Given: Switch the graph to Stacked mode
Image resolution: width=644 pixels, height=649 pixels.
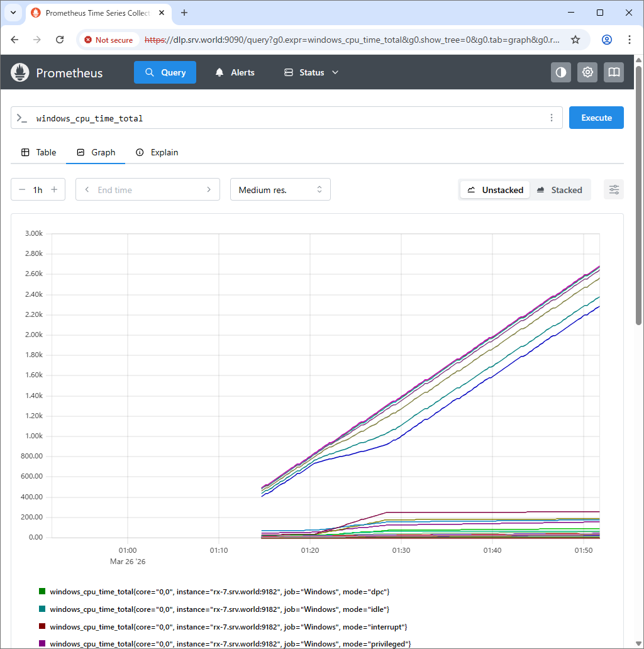Looking at the screenshot, I should click(560, 190).
